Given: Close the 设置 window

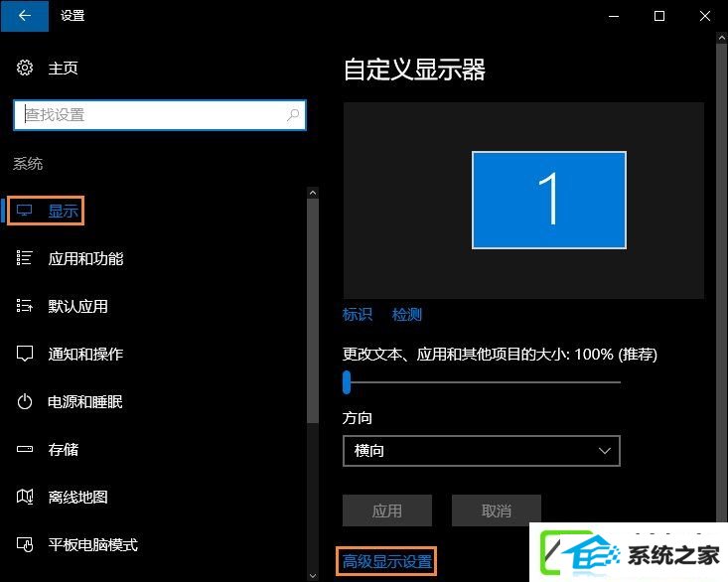Looking at the screenshot, I should click(x=705, y=16).
